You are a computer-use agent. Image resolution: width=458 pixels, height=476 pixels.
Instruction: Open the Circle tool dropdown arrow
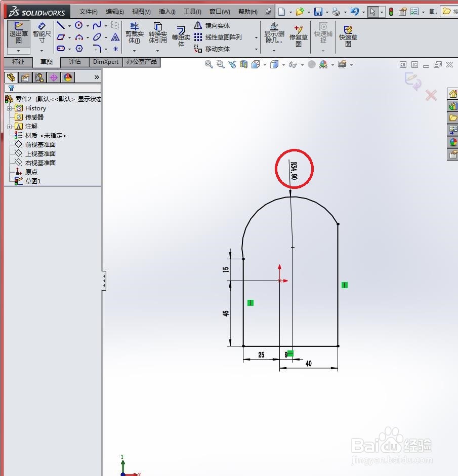coord(88,26)
